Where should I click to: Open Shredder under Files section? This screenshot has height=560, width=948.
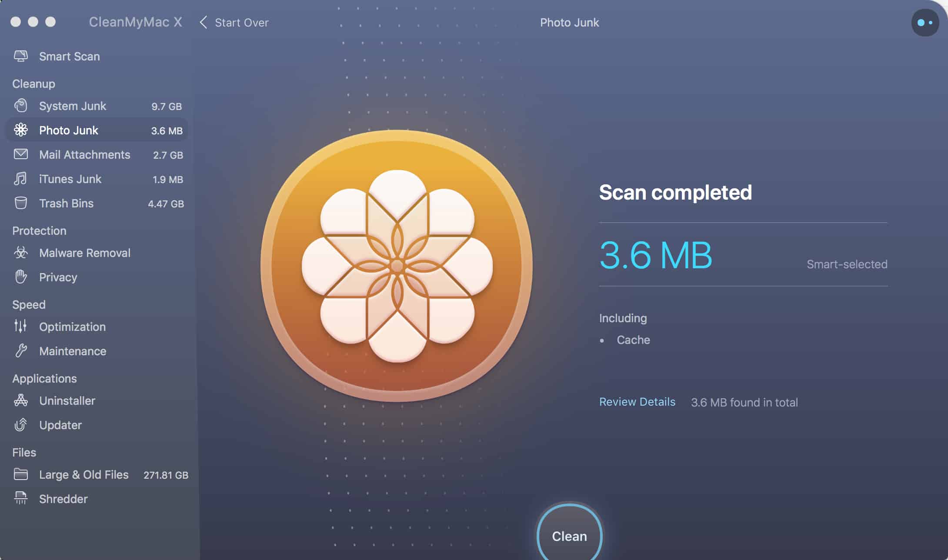[63, 499]
